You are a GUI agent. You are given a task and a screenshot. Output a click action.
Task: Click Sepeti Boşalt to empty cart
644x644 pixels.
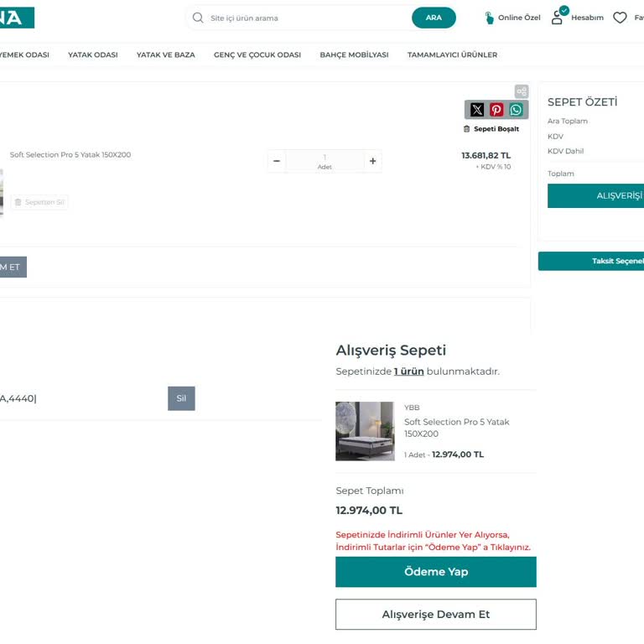(496, 129)
